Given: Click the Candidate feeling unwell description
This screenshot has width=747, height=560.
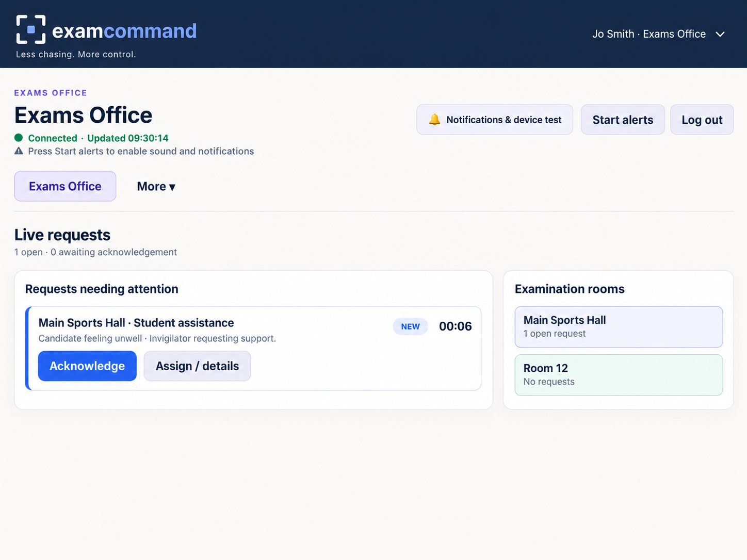Looking at the screenshot, I should (x=157, y=338).
